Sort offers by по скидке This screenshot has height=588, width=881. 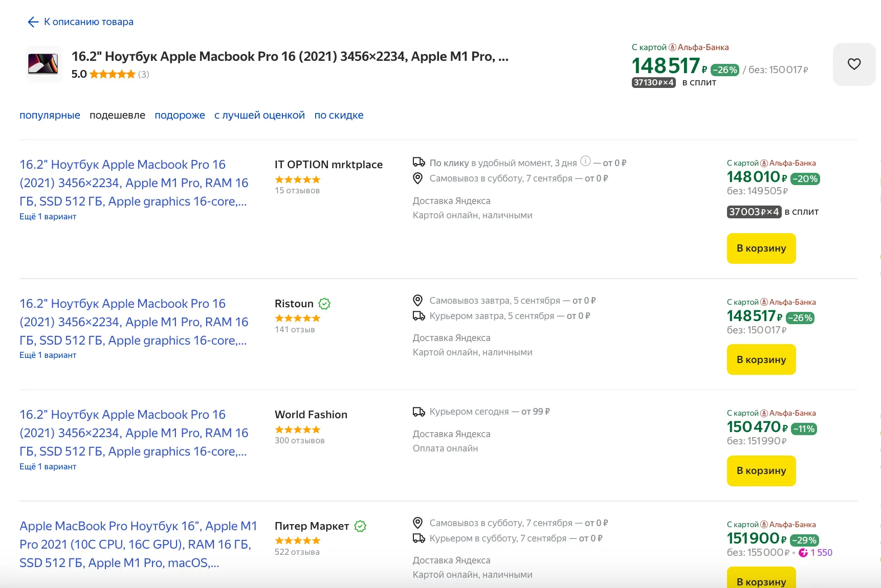click(339, 115)
